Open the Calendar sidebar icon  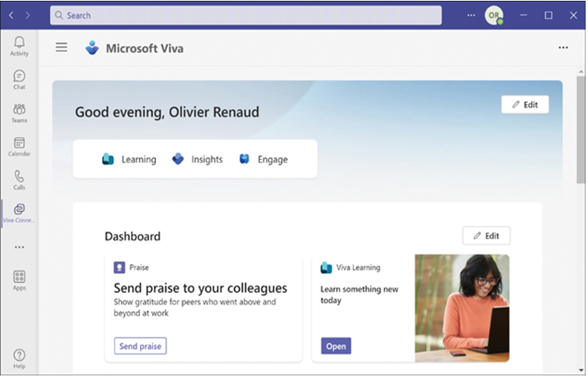tap(19, 147)
